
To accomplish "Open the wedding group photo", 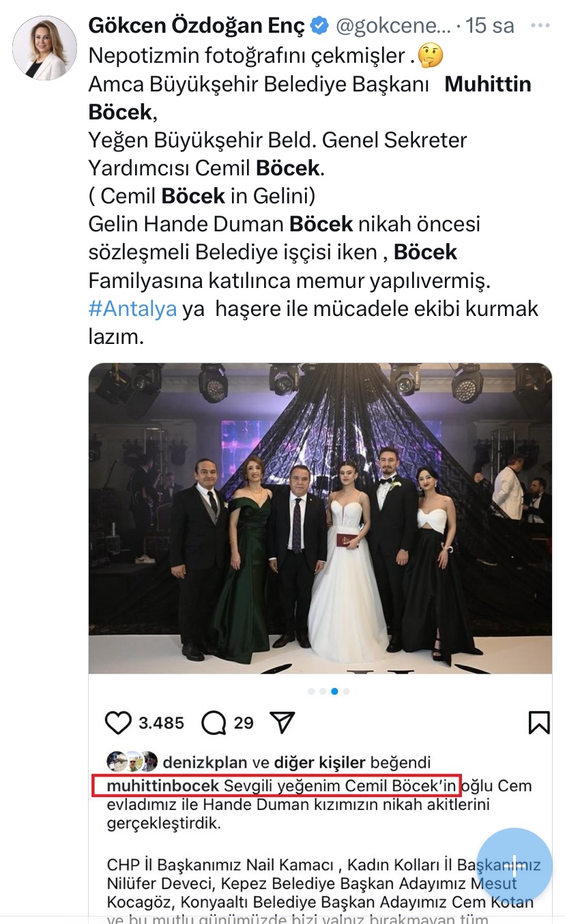I will [320, 517].
